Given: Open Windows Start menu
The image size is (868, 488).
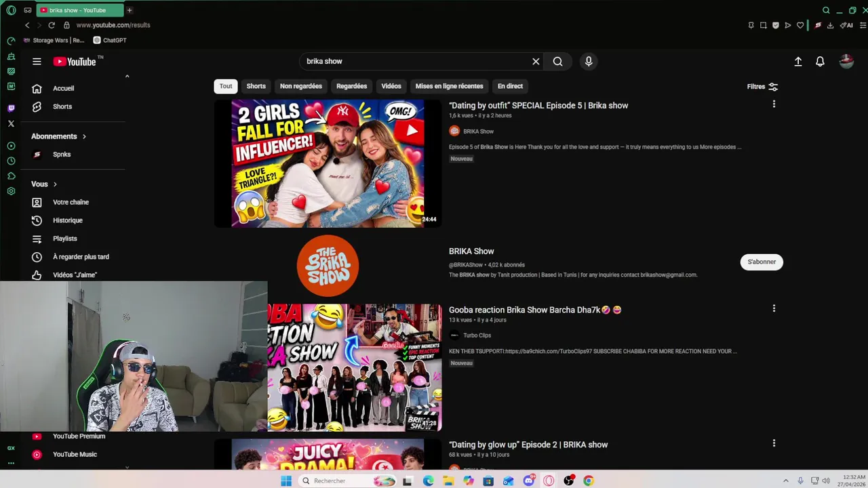Looking at the screenshot, I should point(286,481).
